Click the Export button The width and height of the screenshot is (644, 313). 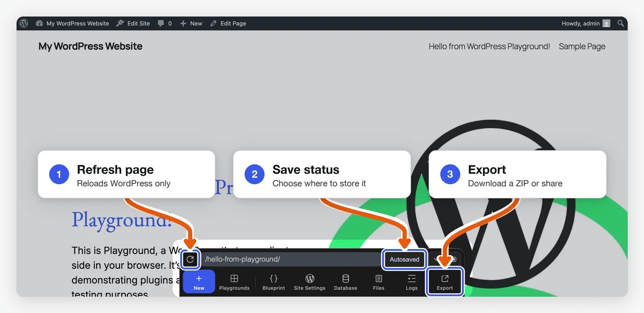(x=445, y=282)
